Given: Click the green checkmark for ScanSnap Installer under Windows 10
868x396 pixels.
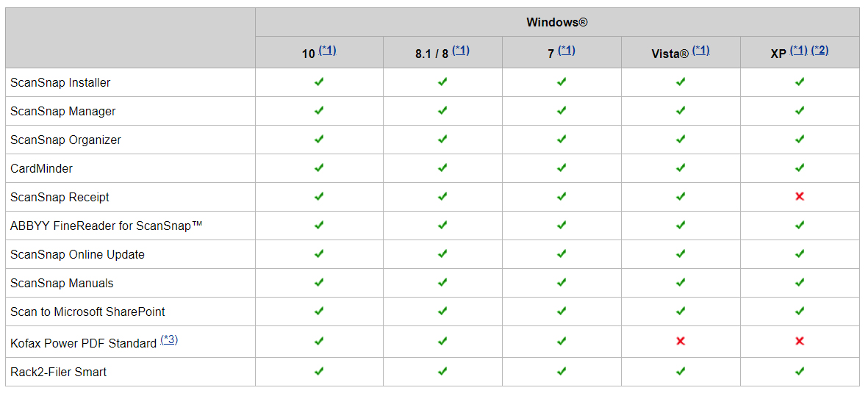Looking at the screenshot, I should coord(319,82).
